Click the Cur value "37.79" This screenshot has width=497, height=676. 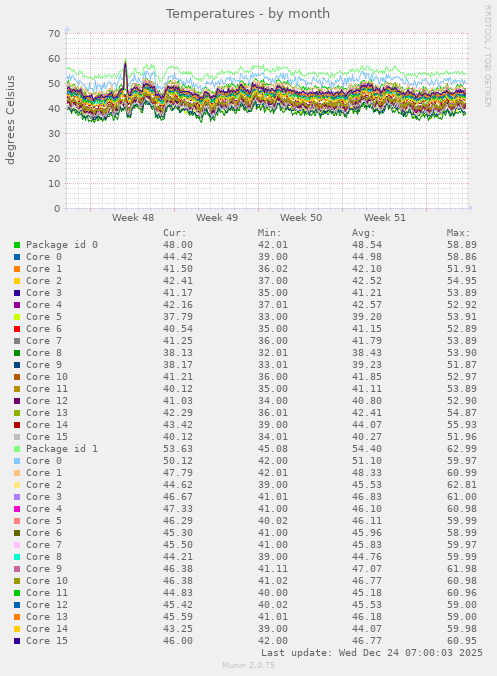(178, 317)
